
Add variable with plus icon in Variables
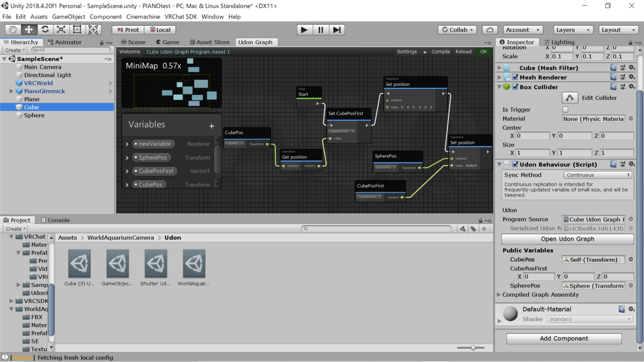coord(211,126)
